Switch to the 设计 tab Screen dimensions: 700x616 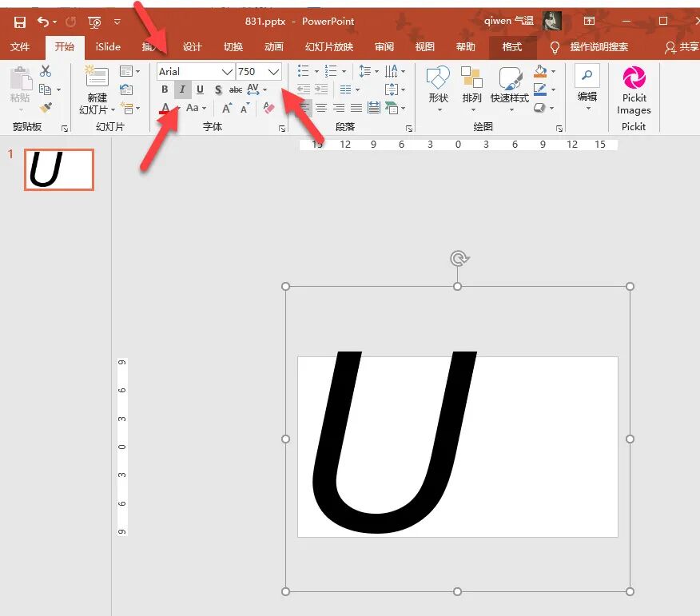pyautogui.click(x=193, y=47)
